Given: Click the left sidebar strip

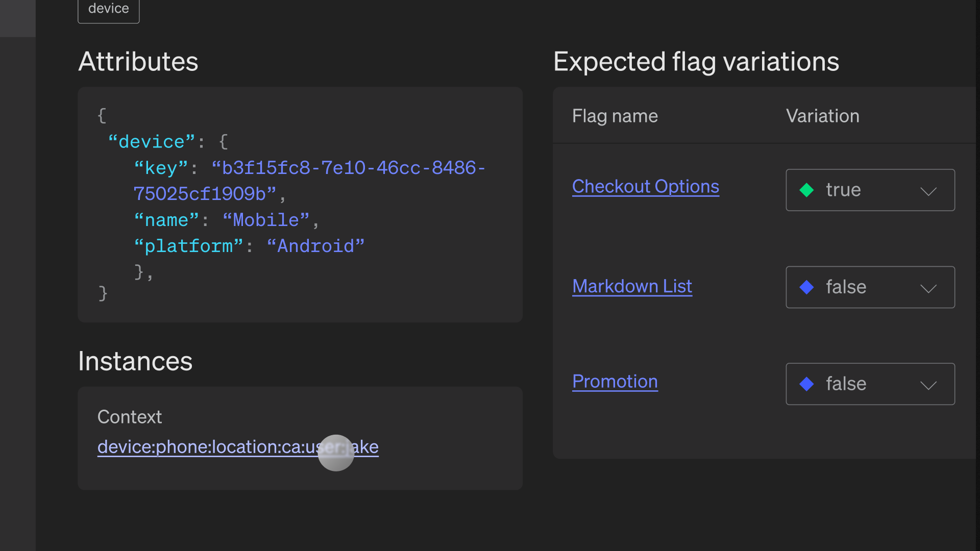Looking at the screenshot, I should coord(17,286).
